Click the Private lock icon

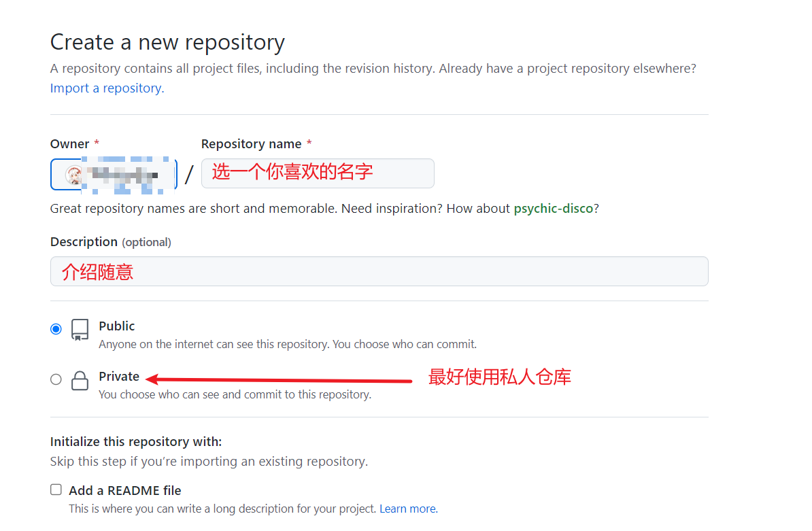coord(80,380)
